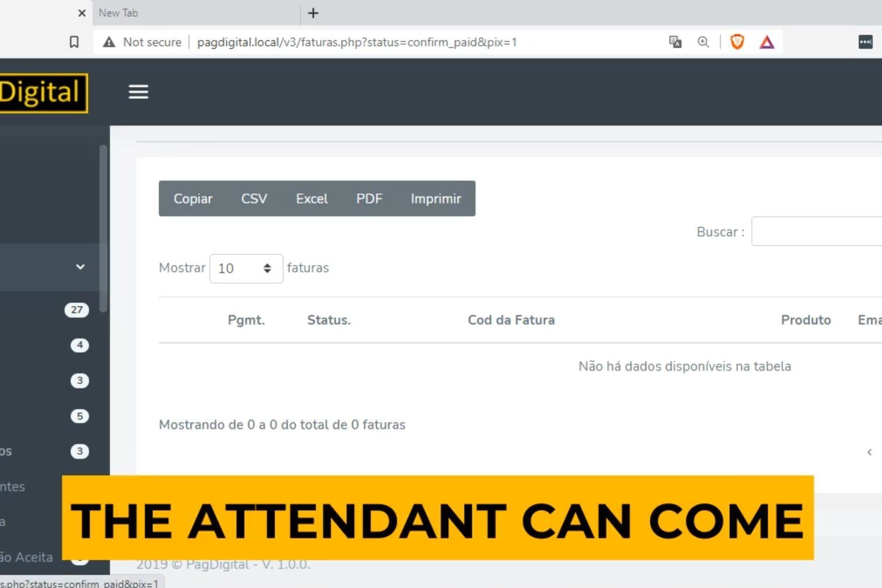
Task: Open the translate page icon
Action: tap(675, 42)
